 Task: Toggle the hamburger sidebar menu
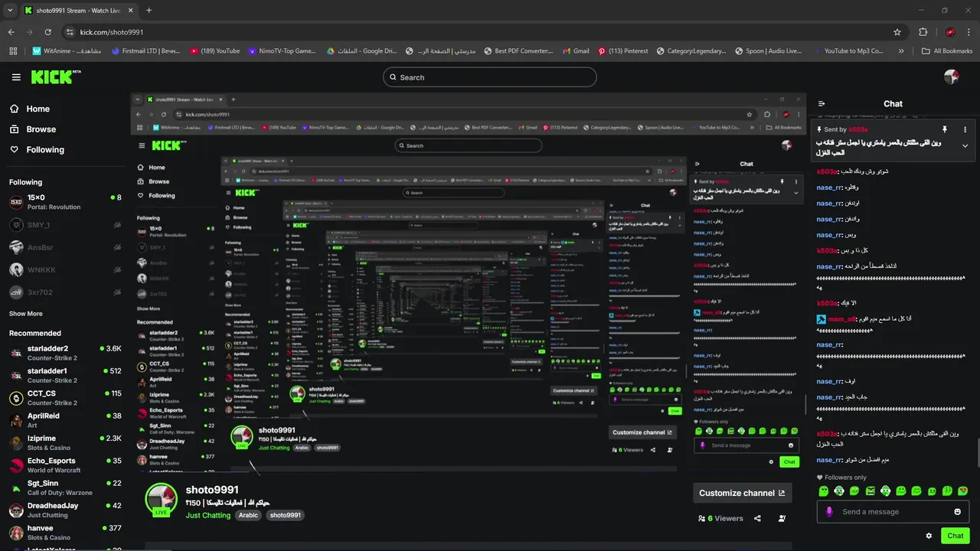point(16,77)
